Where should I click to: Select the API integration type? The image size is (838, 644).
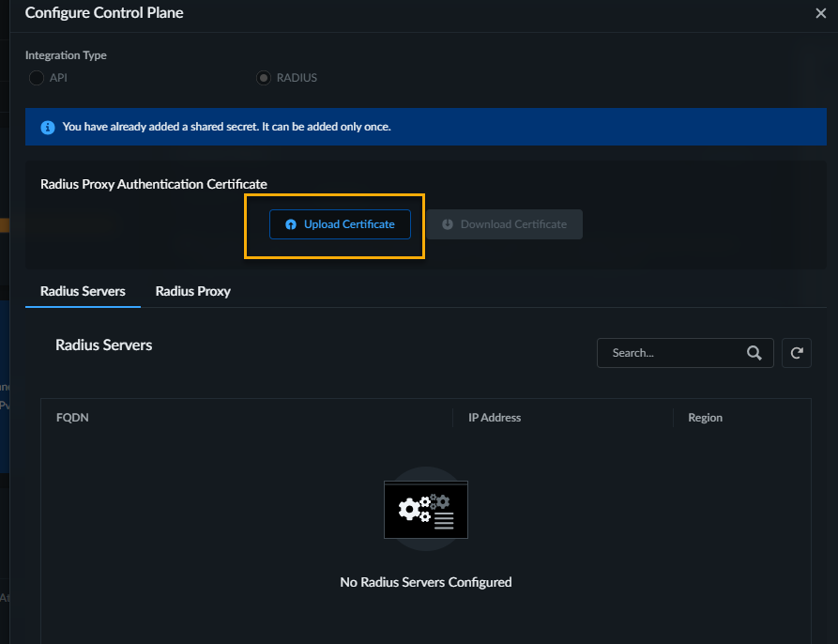click(x=37, y=78)
